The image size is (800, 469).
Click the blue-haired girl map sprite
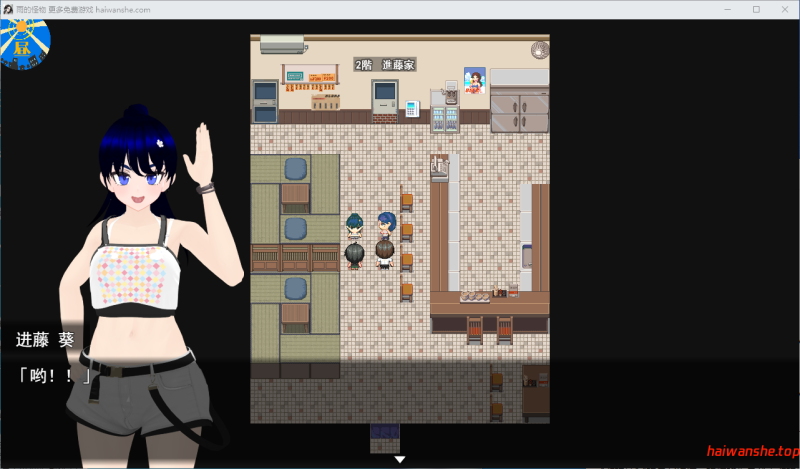tap(386, 224)
